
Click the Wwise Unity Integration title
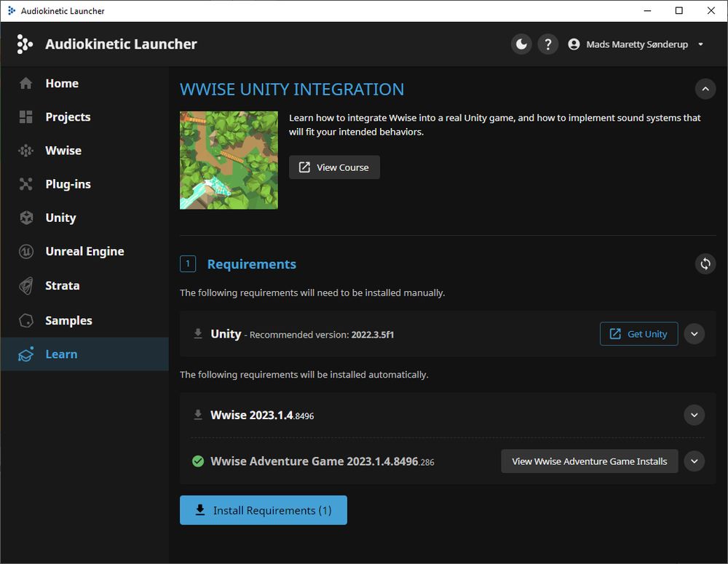[292, 89]
